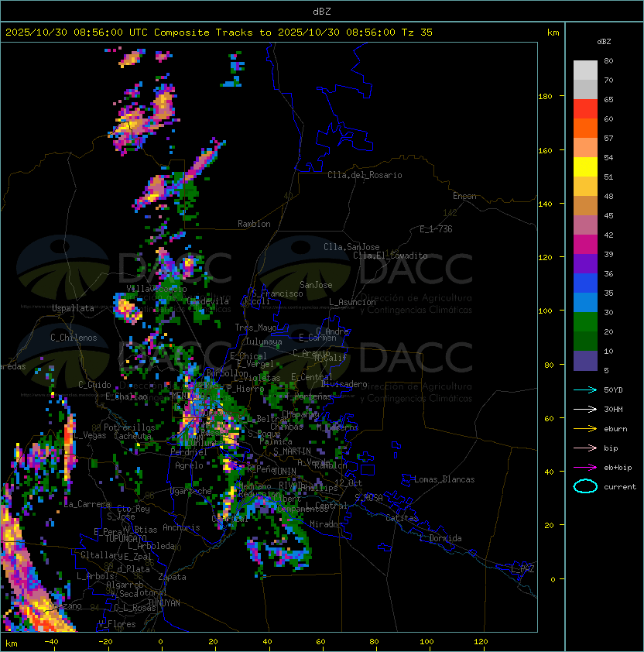
Task: Select the Lomas_Blancas label
Action: tap(444, 479)
